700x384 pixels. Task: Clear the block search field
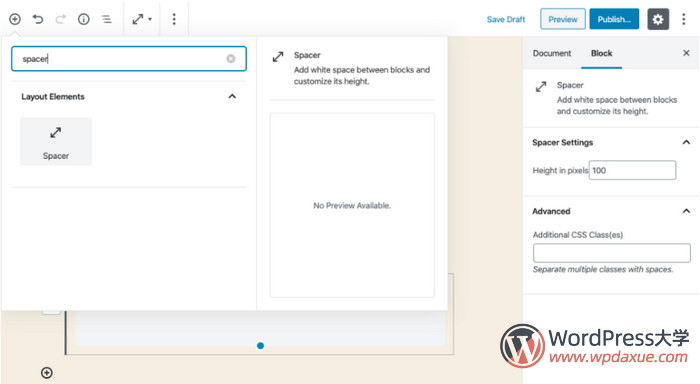pos(230,58)
